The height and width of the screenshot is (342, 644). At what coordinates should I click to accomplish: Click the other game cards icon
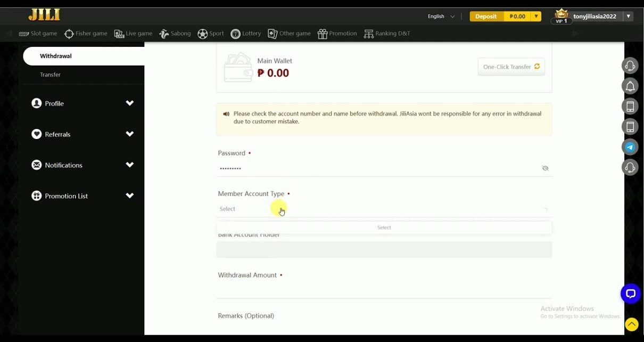[x=272, y=34]
